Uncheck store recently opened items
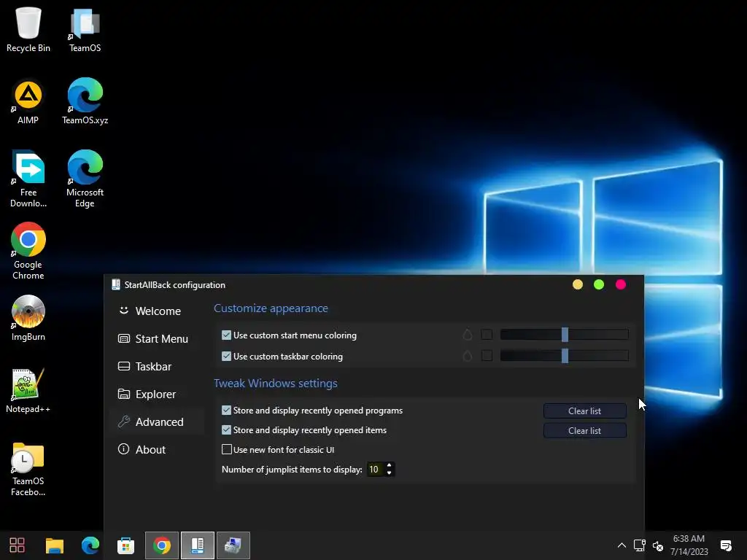Viewport: 747px width, 560px height. point(226,430)
